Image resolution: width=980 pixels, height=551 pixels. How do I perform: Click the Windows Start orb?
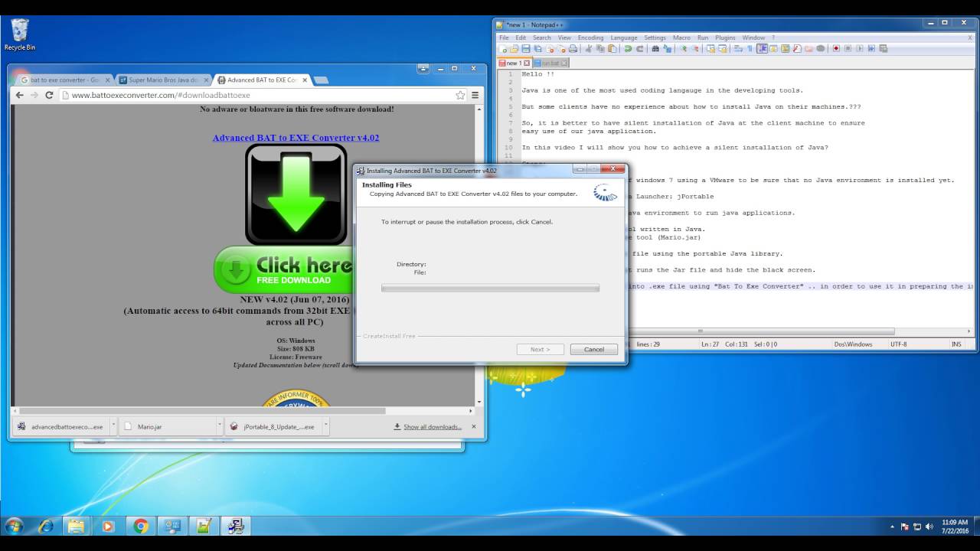pyautogui.click(x=14, y=526)
